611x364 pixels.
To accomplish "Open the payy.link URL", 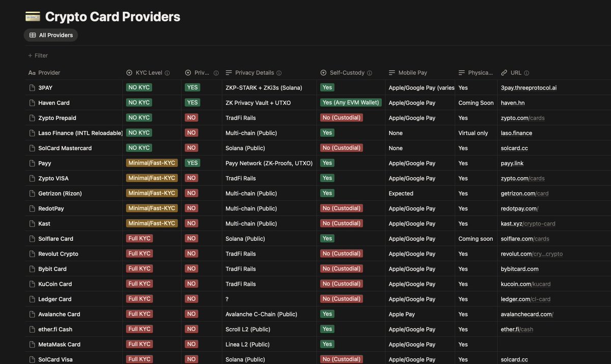I will [512, 163].
